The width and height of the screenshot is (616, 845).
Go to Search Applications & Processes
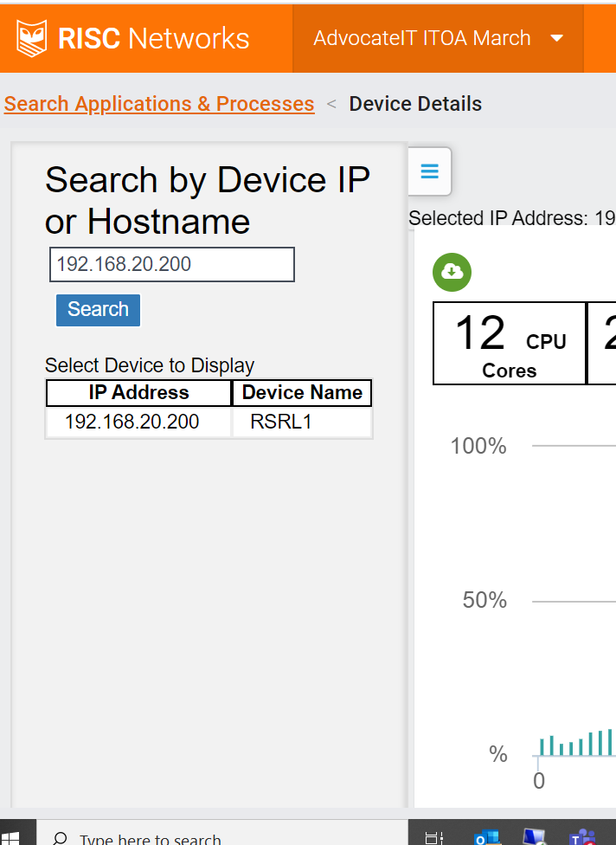point(159,104)
